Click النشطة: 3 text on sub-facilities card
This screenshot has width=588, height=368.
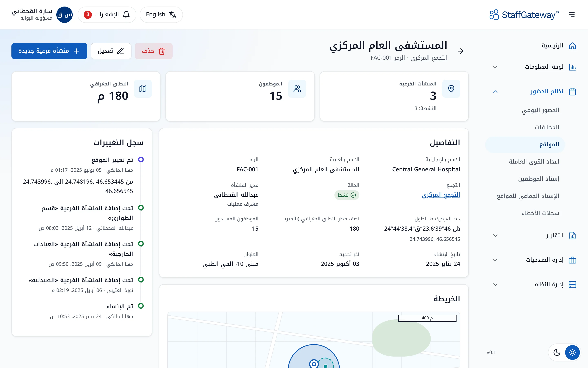[x=425, y=108]
